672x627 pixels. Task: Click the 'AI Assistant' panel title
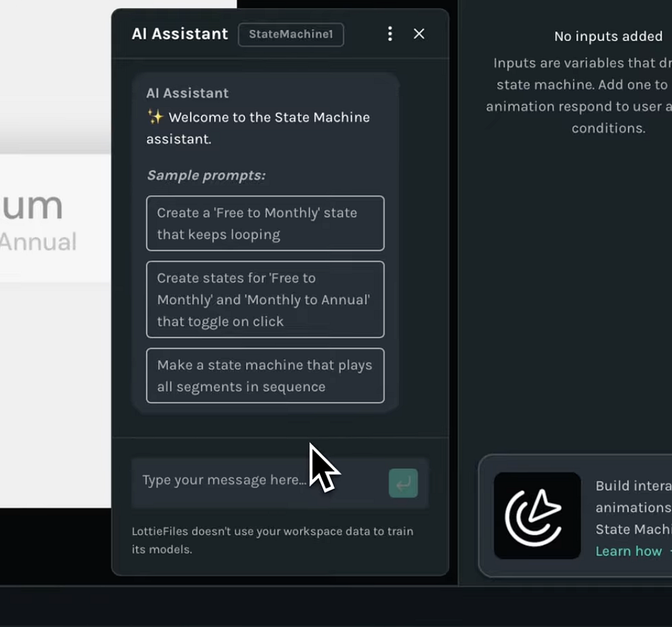click(180, 34)
